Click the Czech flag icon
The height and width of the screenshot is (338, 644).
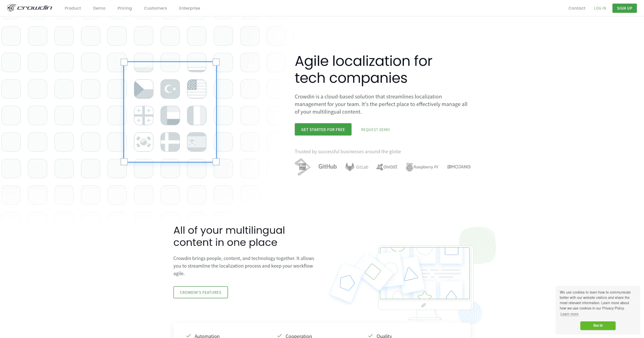144,89
